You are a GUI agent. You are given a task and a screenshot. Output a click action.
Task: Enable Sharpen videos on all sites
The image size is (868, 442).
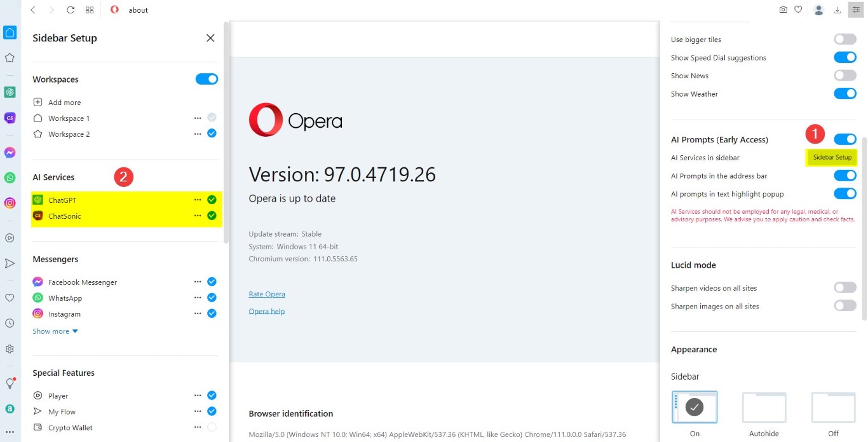[x=845, y=287]
